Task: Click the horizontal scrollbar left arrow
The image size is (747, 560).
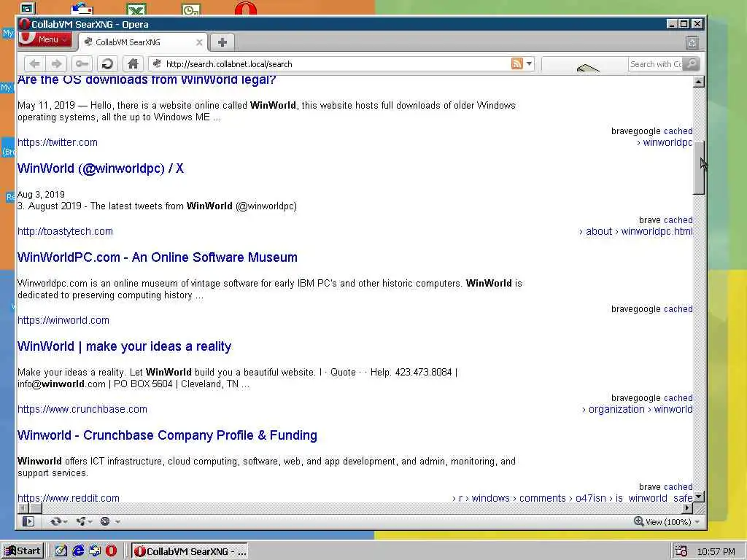Action: [x=23, y=508]
